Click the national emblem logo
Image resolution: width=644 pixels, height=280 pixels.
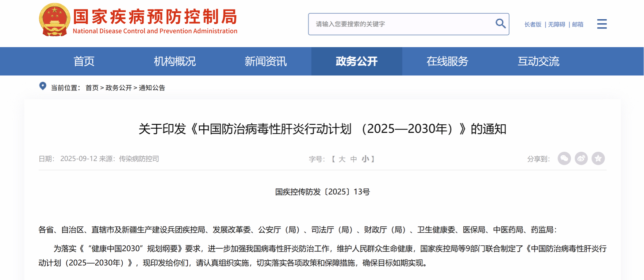pyautogui.click(x=54, y=20)
